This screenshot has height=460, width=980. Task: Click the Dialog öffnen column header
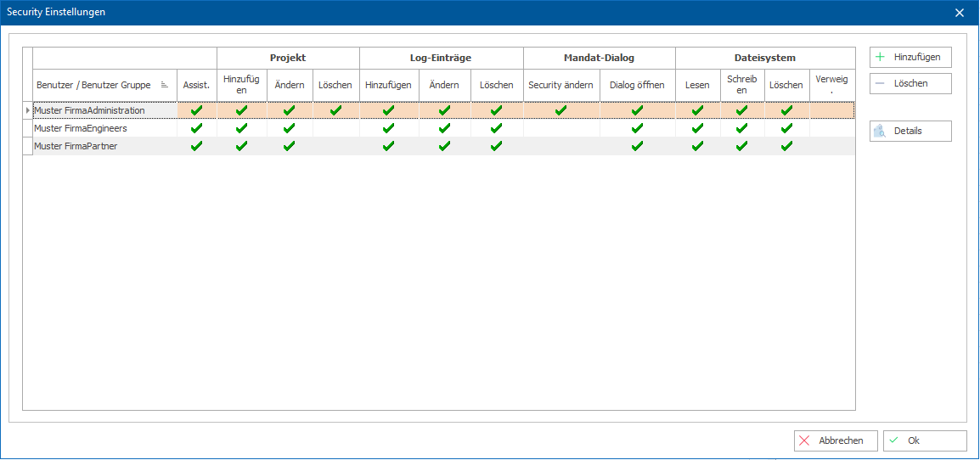tap(638, 85)
